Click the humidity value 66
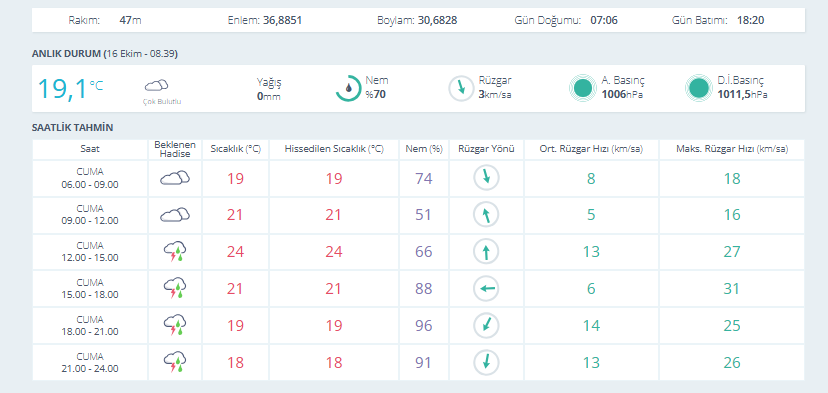The image size is (828, 393). pos(424,252)
